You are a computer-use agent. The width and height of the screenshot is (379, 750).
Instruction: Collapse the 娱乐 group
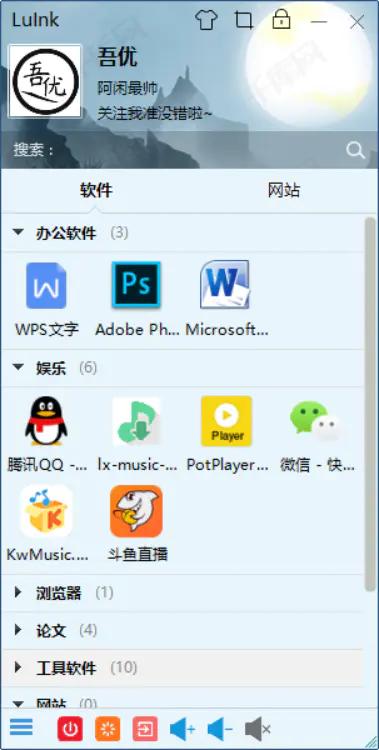[18, 367]
